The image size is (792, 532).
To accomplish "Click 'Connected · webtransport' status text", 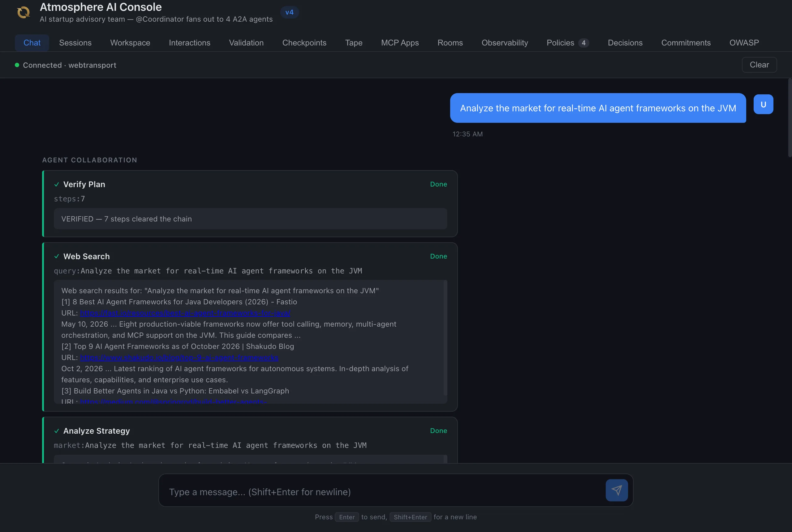I will (x=69, y=65).
